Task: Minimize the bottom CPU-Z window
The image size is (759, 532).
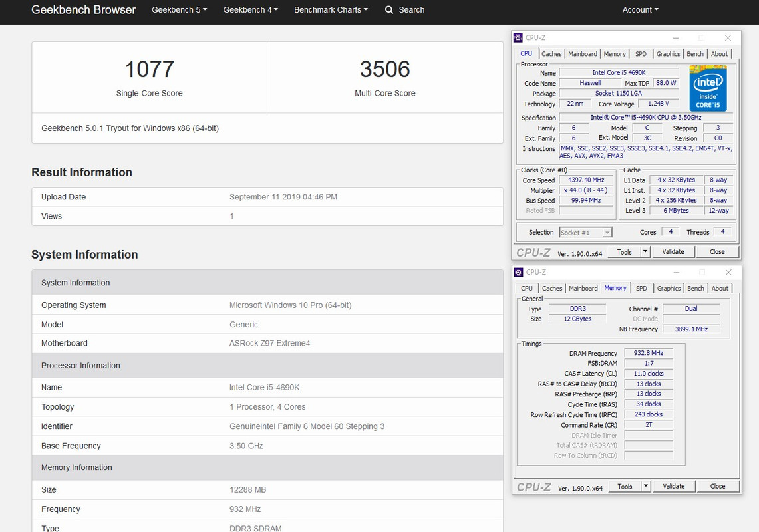Action: pos(677,272)
